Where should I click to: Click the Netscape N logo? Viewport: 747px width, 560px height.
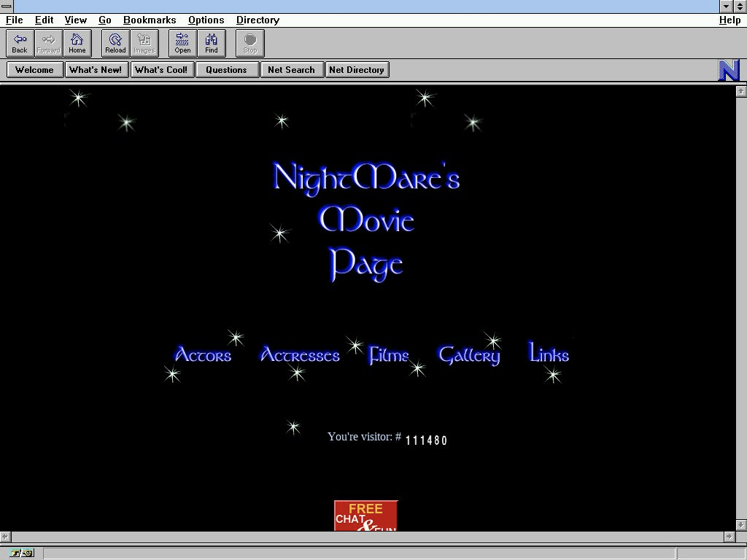(x=729, y=70)
